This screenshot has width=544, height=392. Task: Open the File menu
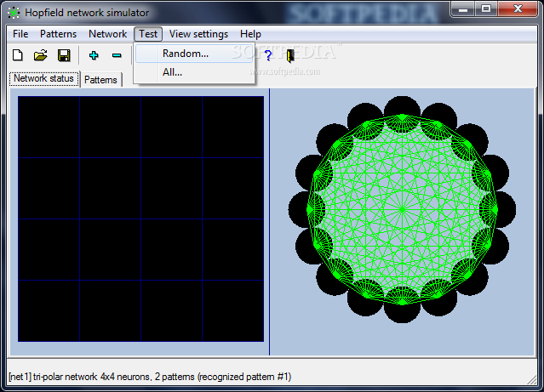(20, 34)
